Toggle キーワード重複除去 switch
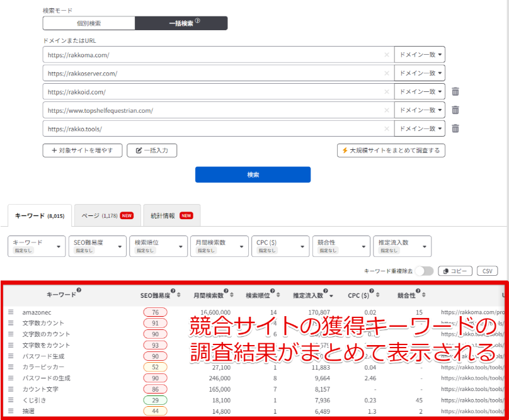This screenshot has height=420, width=509. 424,271
